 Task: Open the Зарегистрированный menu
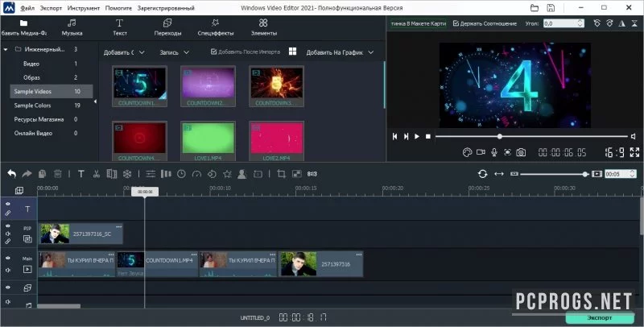(166, 8)
